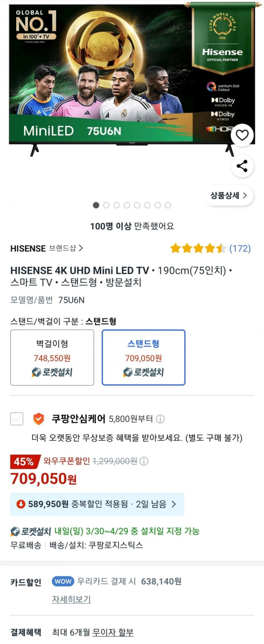Tap the share icon

(242, 166)
